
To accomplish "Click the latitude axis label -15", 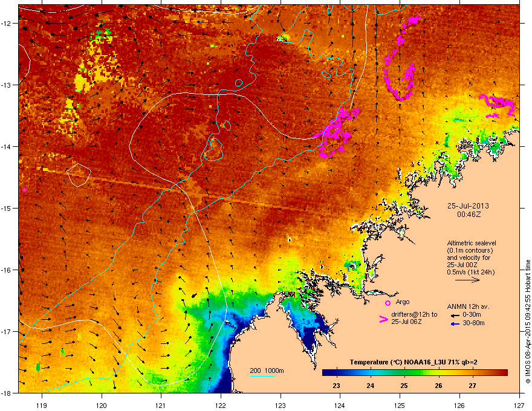I will (5, 208).
